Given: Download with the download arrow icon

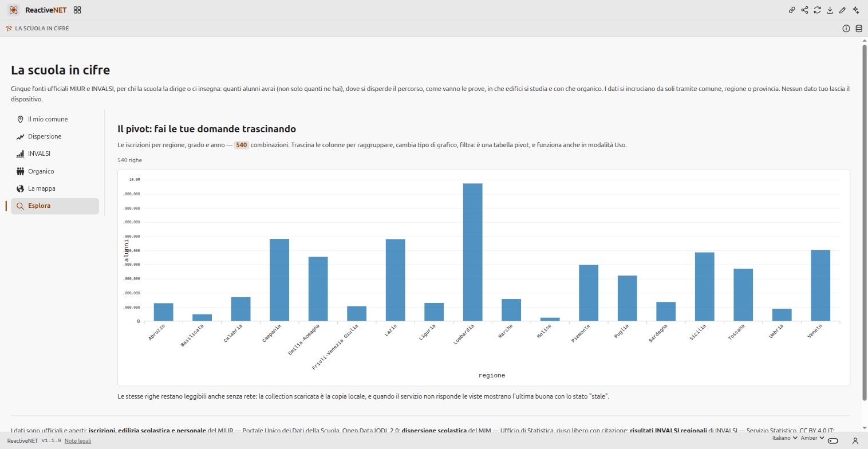Looking at the screenshot, I should click(x=830, y=10).
